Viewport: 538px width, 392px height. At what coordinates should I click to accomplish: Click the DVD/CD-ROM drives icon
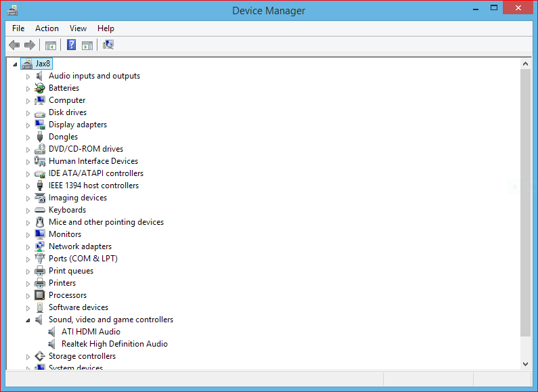pos(40,149)
